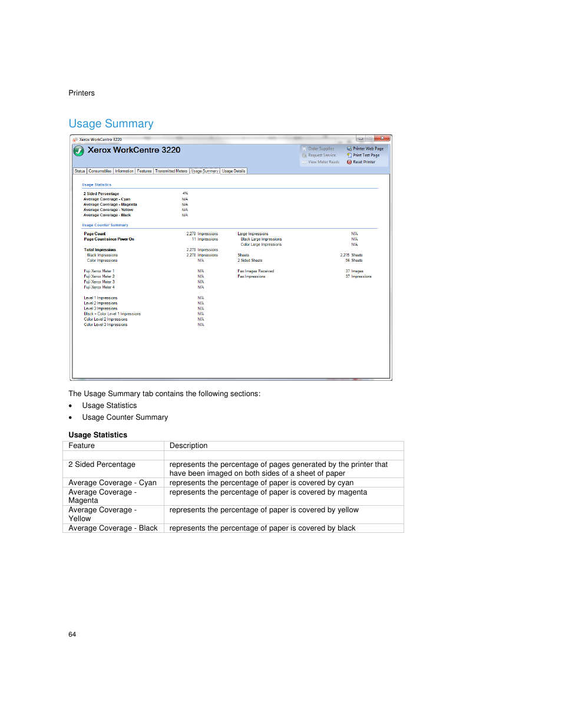
Task: Select the Total Impressions label
Action: [x=100, y=249]
